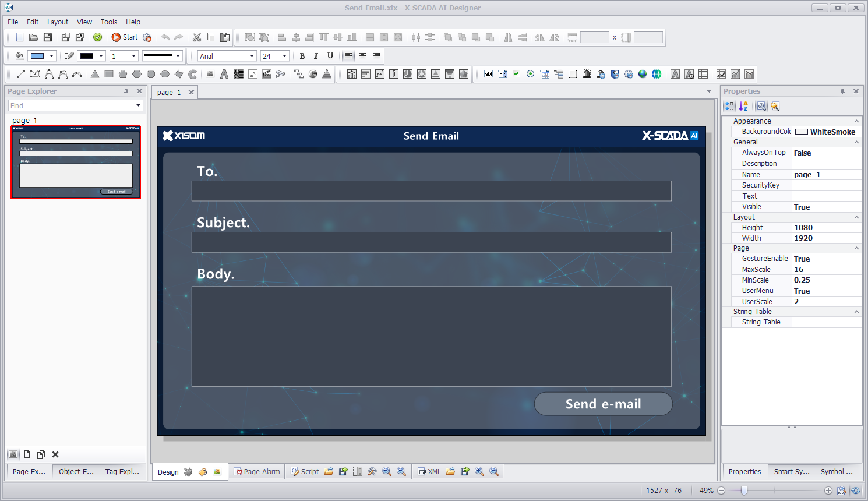Insert a checkbox control from toolbar

(516, 74)
